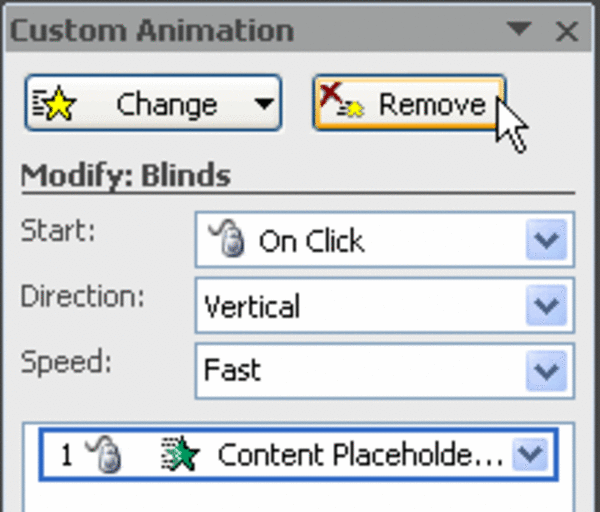
Task: Click the order number 1 in list
Action: tap(66, 456)
